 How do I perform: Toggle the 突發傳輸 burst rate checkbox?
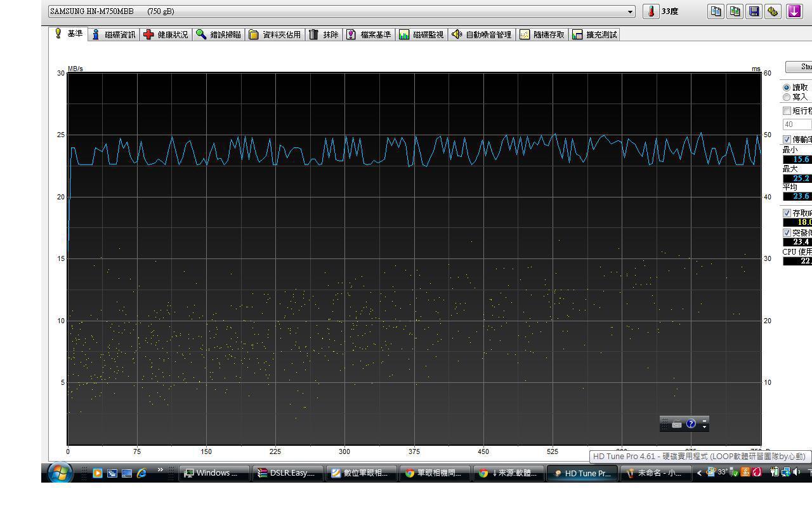point(787,233)
